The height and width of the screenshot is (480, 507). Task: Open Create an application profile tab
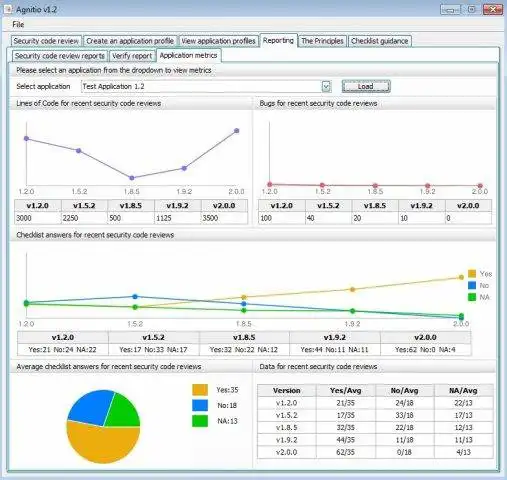coord(130,41)
